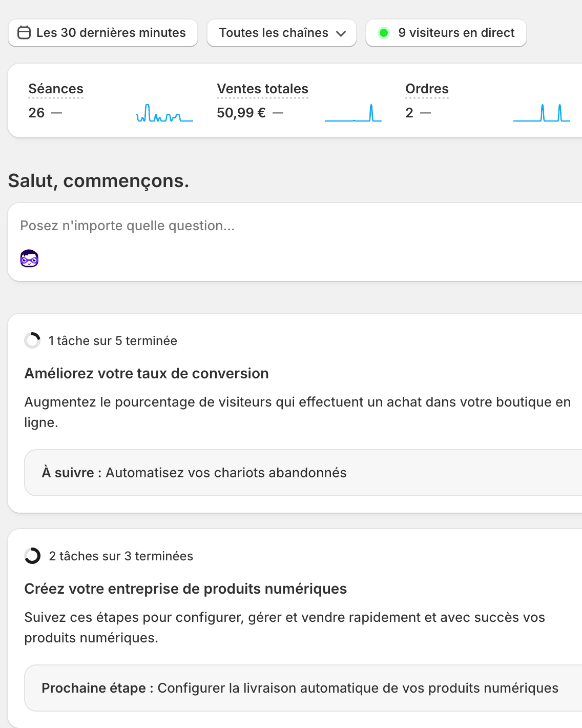Viewport: 582px width, 728px height.
Task: Expand the chevron beside Toutes les chaînes
Action: tap(341, 33)
